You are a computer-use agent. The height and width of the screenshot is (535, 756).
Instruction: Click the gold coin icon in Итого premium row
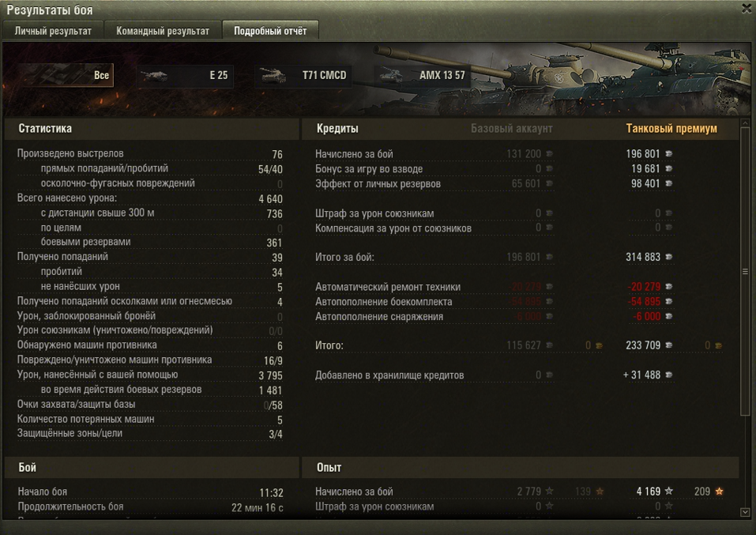click(718, 345)
